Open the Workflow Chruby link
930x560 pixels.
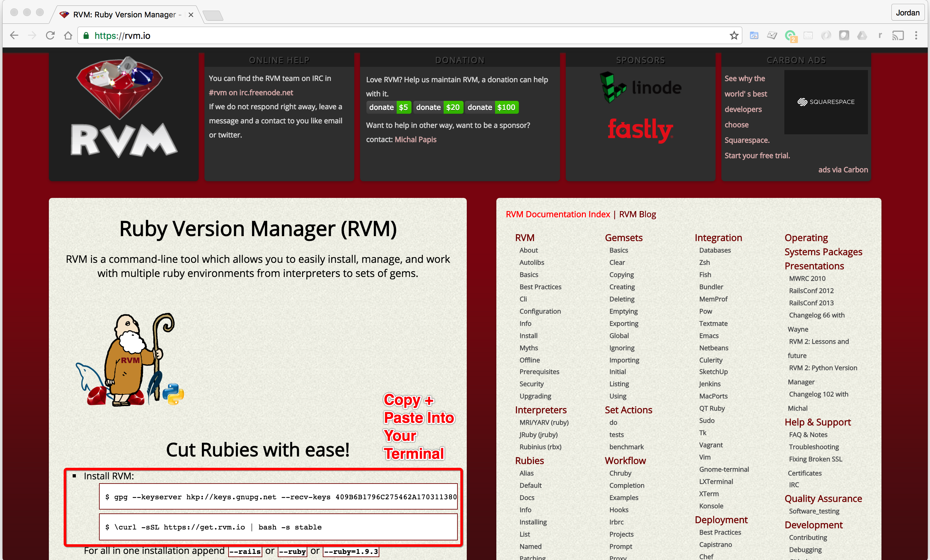click(620, 473)
